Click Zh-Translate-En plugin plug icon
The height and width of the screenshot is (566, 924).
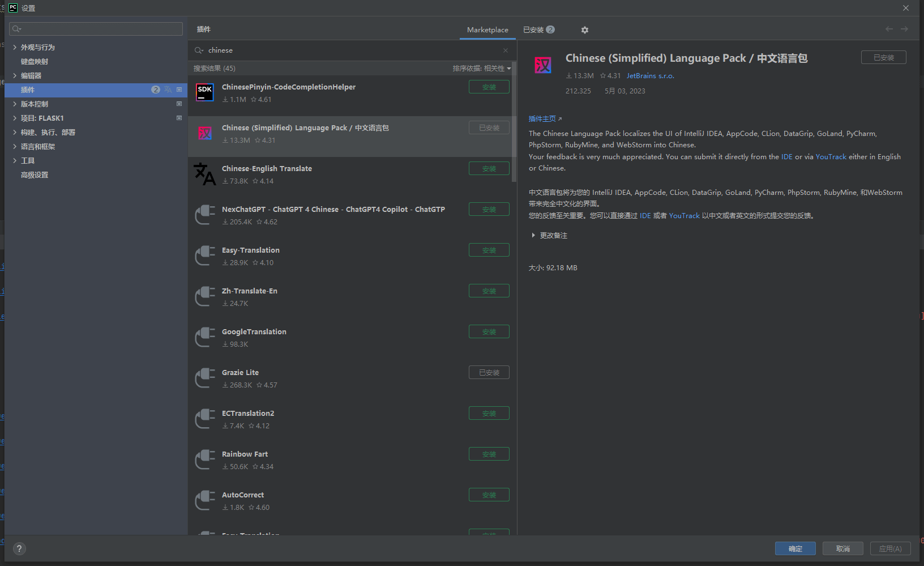point(205,296)
